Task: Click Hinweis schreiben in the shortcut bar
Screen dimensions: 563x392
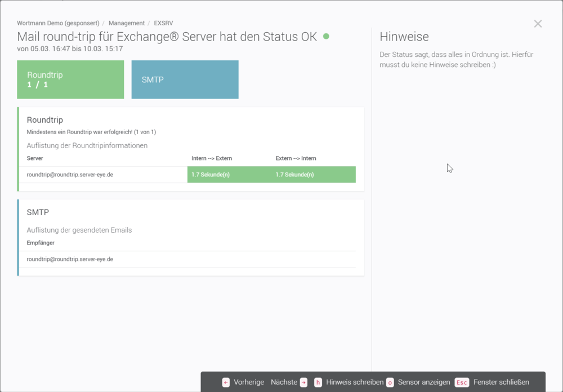Action: pyautogui.click(x=355, y=382)
